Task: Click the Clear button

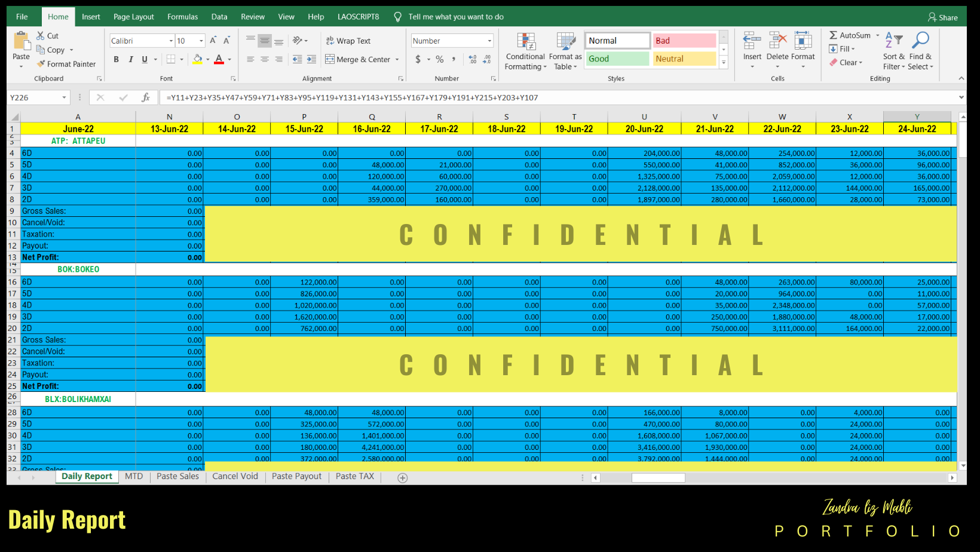Action: 846,62
